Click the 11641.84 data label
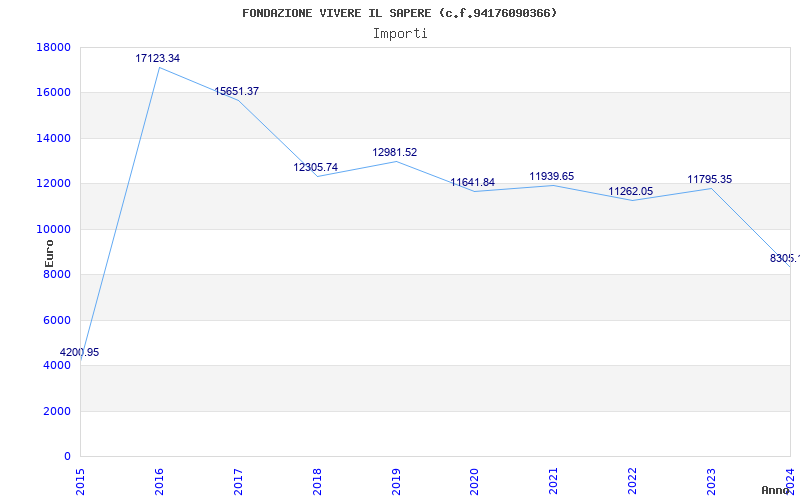Image resolution: width=800 pixels, height=500 pixels. [472, 183]
